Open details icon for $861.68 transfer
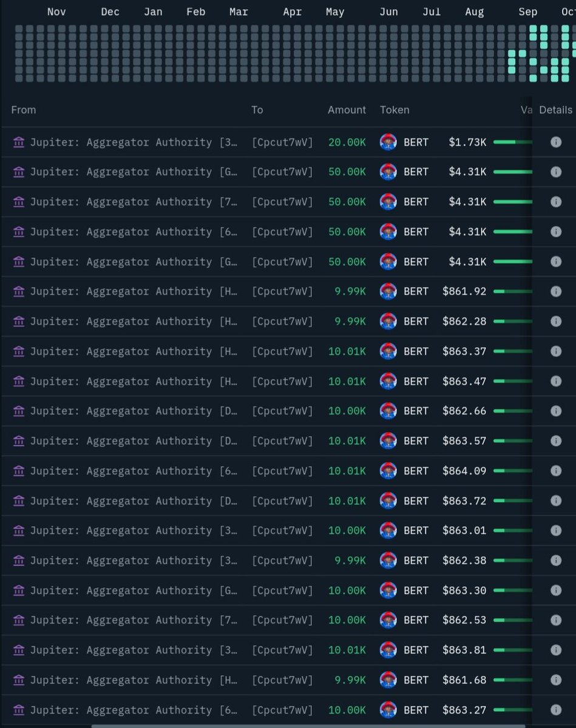This screenshot has height=728, width=576. click(555, 680)
